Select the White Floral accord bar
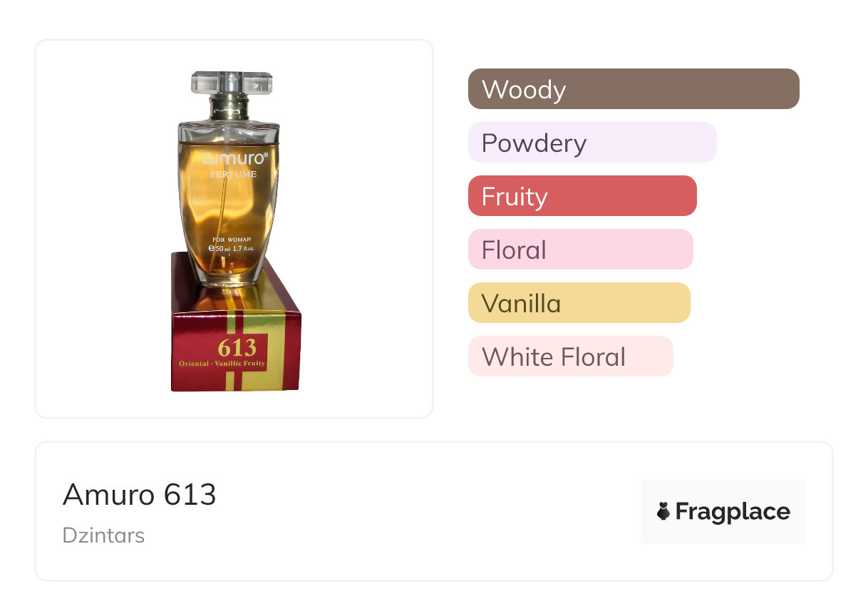 point(570,356)
